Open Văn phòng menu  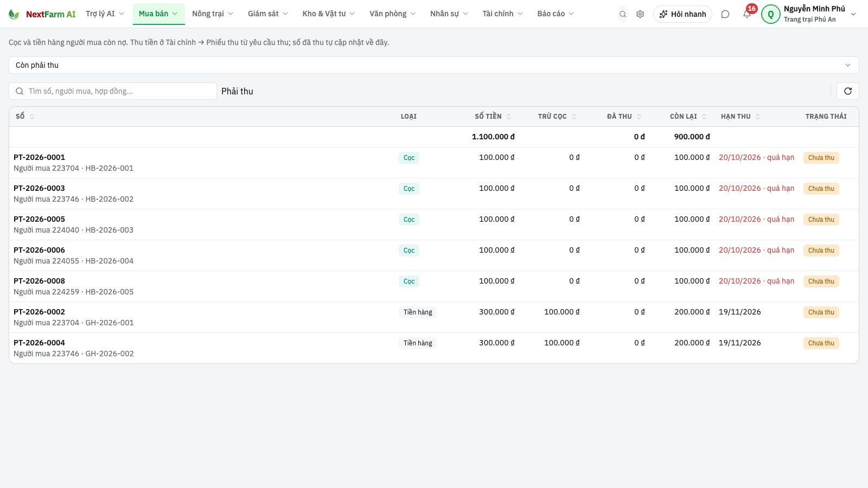tap(392, 14)
